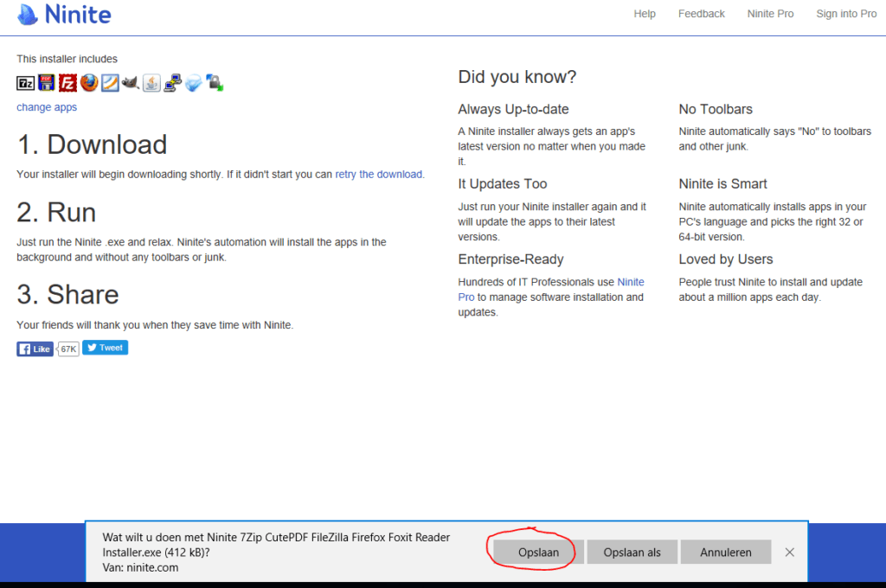Click the "It Updates Too" heading
This screenshot has height=588, width=886.
click(503, 184)
